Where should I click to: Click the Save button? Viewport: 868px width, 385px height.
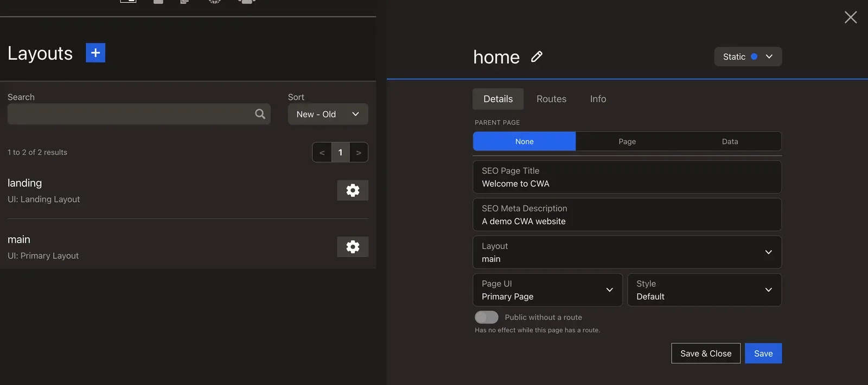pyautogui.click(x=763, y=354)
